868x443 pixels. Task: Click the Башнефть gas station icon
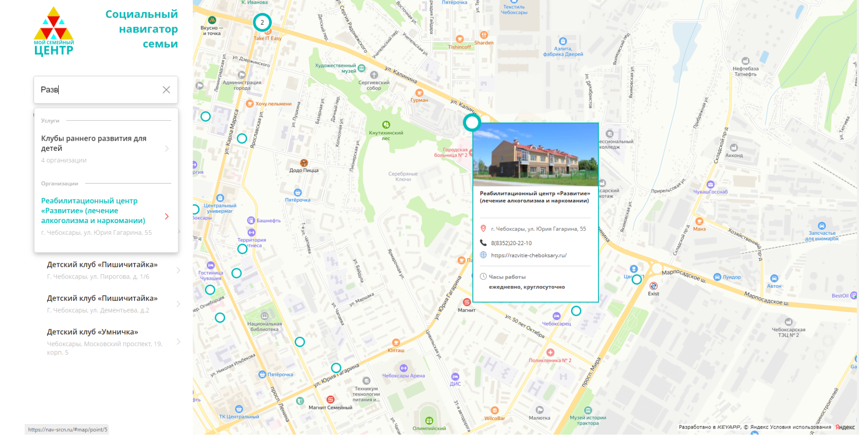[x=251, y=220]
